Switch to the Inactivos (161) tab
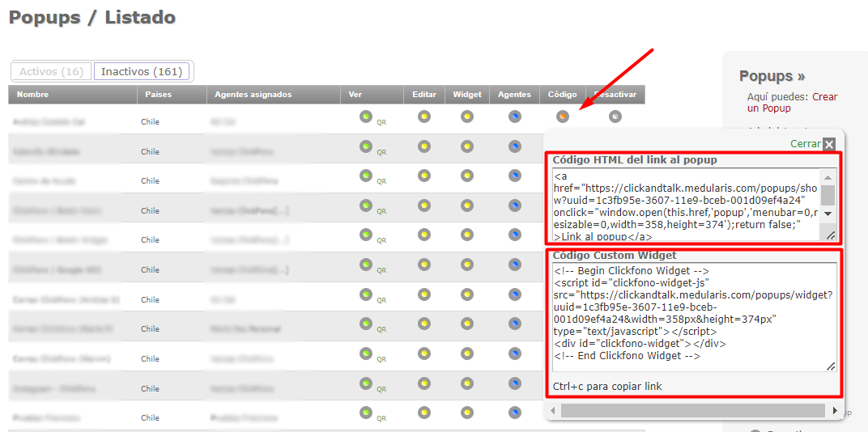The width and height of the screenshot is (868, 432). 142,71
